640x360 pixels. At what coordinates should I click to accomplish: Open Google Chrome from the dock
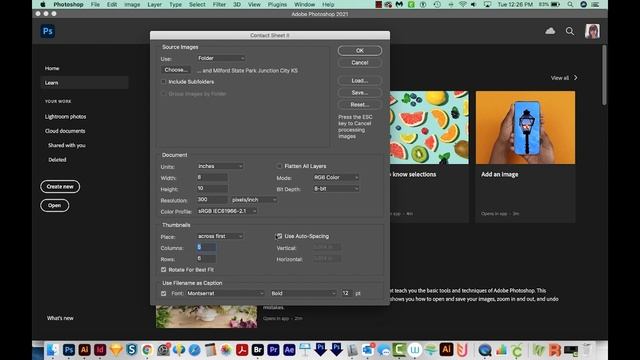(147, 350)
